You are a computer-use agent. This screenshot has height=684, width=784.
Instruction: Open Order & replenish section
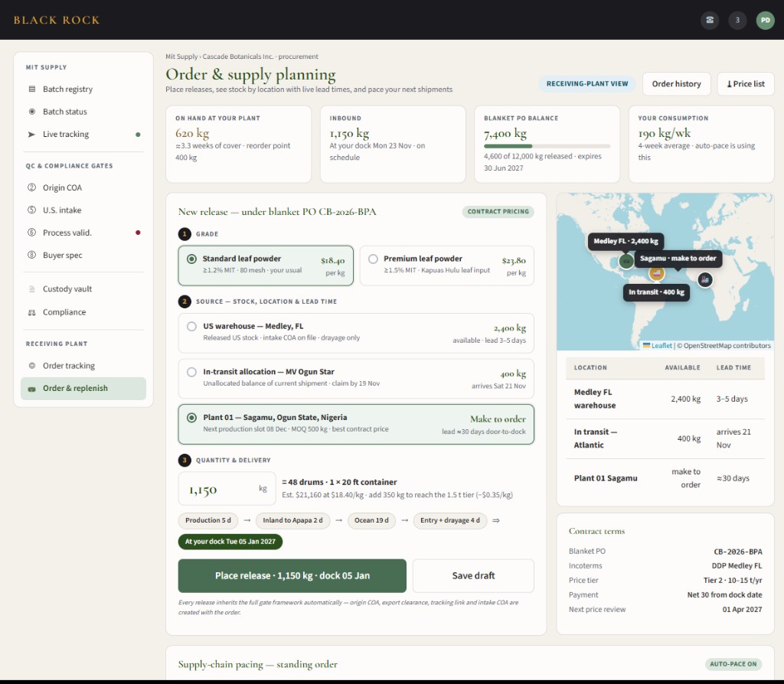click(x=83, y=388)
